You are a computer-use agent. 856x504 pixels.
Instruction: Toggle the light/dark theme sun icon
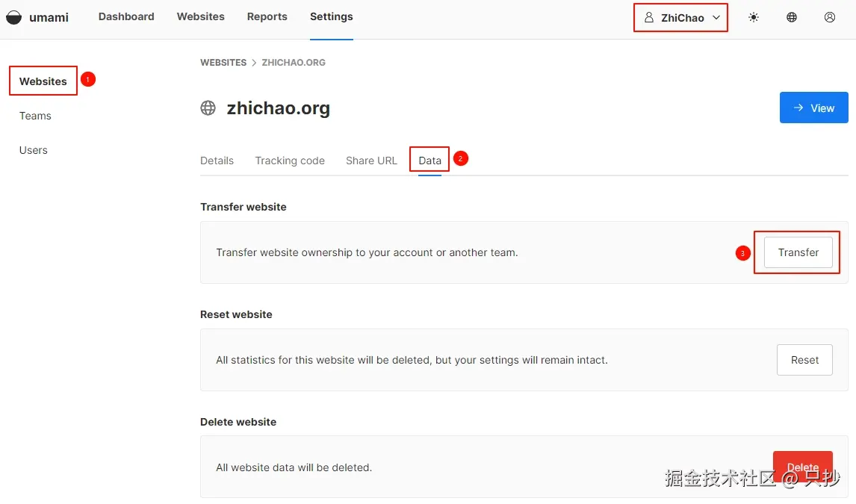(x=754, y=17)
